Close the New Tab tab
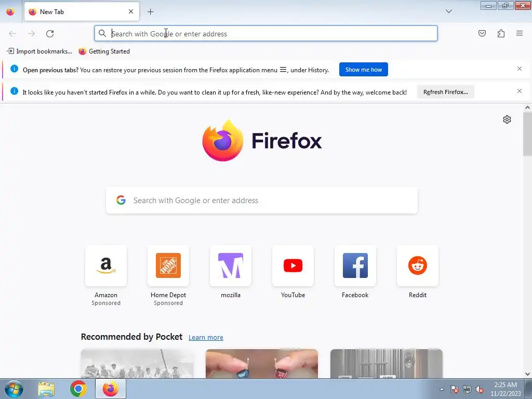The width and height of the screenshot is (532, 399). click(131, 11)
